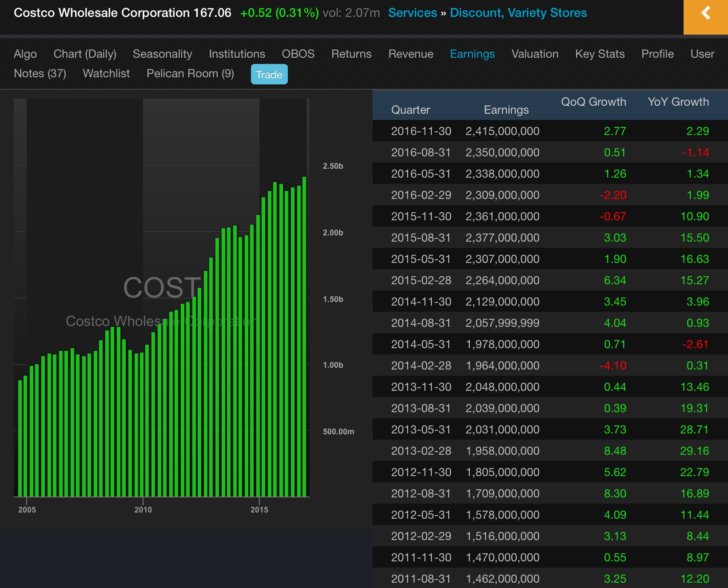Select the Institutions tab
The width and height of the screenshot is (728, 588).
pos(237,54)
